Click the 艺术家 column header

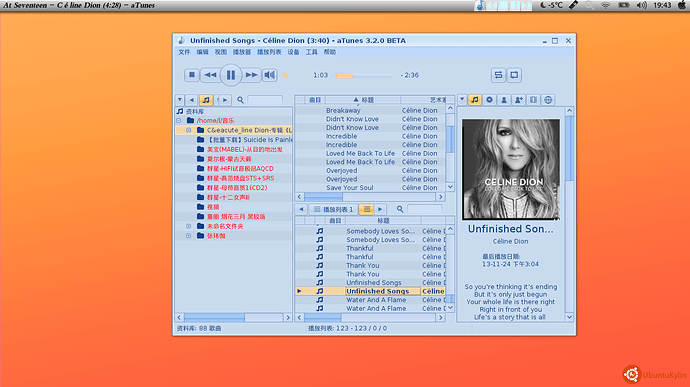click(424, 100)
